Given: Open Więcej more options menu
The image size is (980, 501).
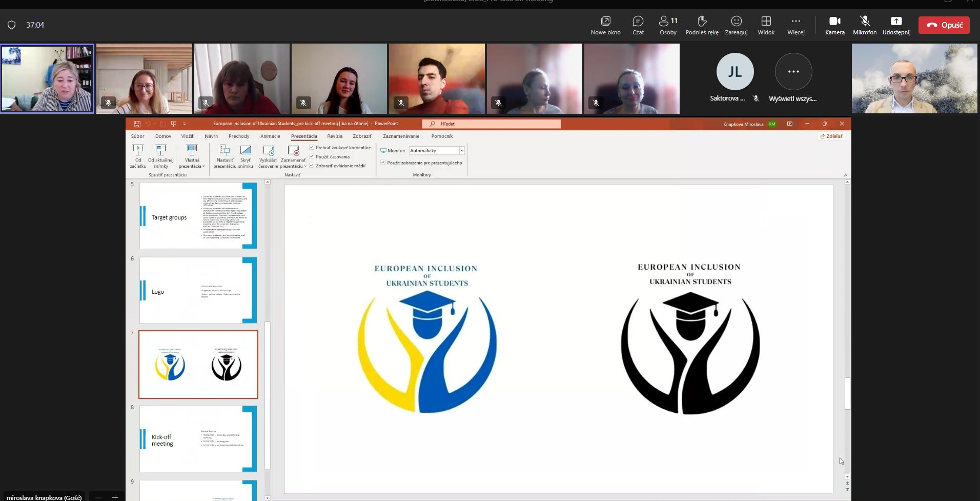Looking at the screenshot, I should pyautogui.click(x=795, y=25).
